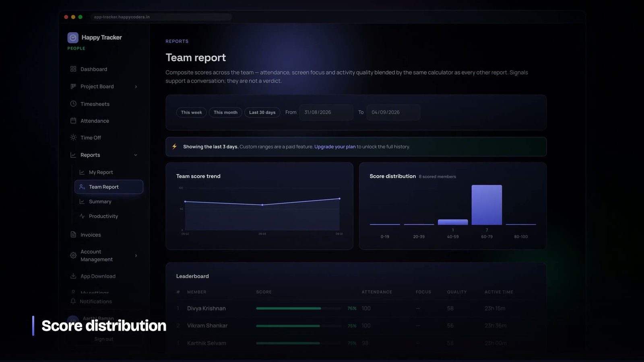Viewport: 644px width, 362px height.
Task: Click the To date field
Action: [x=393, y=112]
